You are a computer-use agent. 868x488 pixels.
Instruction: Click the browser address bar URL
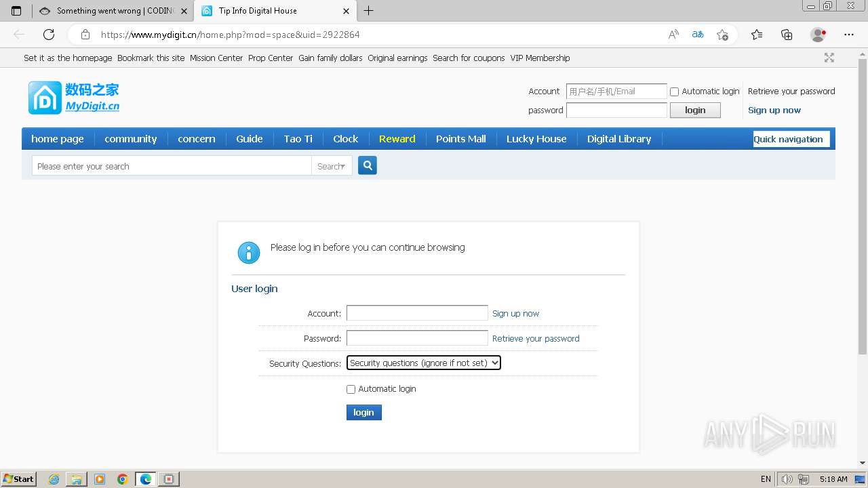(231, 35)
